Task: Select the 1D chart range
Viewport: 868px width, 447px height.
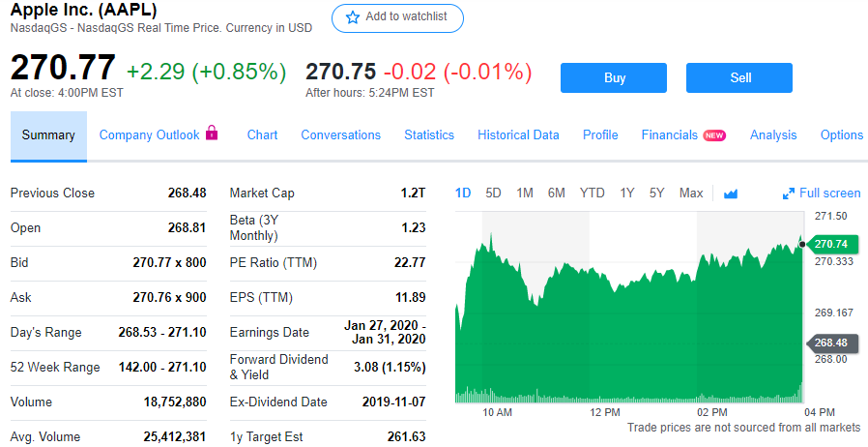Action: (463, 194)
